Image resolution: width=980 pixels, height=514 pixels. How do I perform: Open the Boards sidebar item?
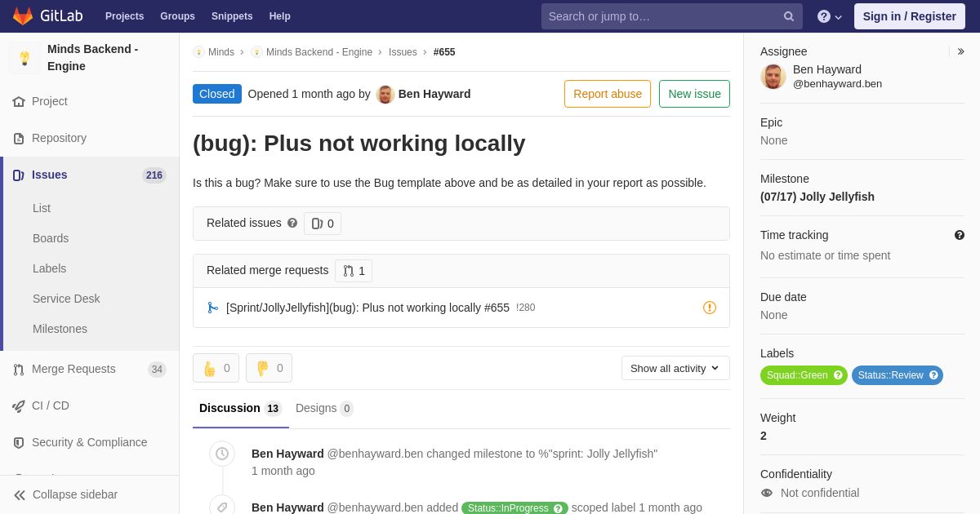click(51, 238)
